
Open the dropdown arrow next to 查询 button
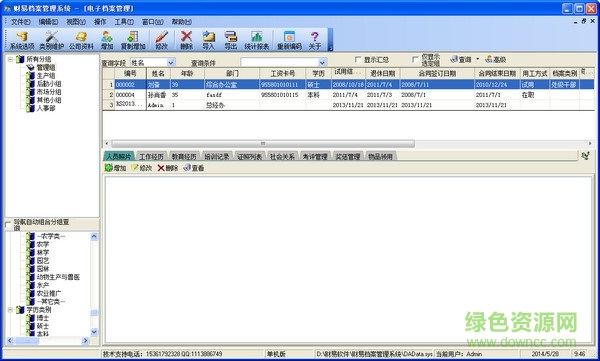[x=477, y=59]
